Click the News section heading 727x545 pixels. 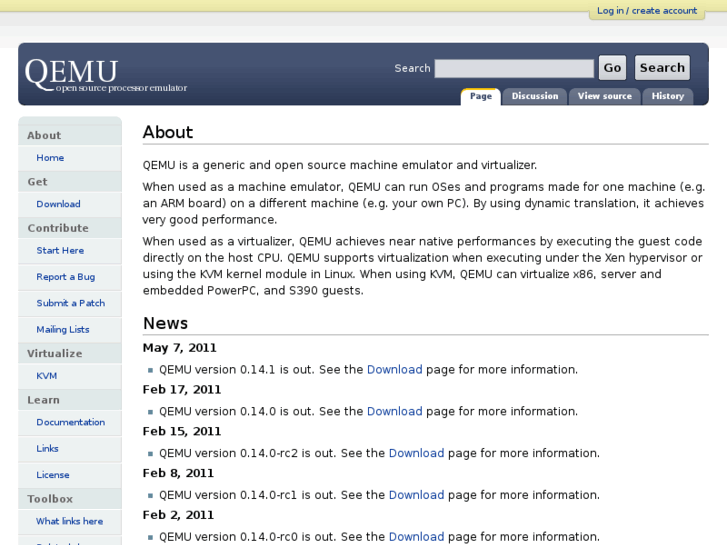(x=166, y=323)
